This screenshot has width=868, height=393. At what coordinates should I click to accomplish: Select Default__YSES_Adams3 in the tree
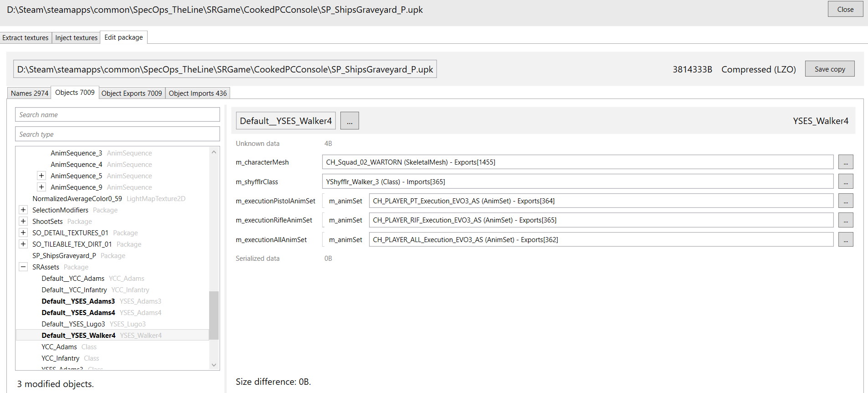click(x=78, y=301)
